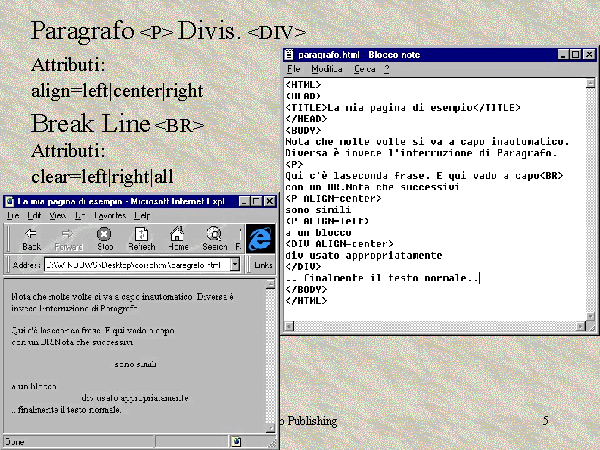Click the browser vertical scrollbar down arrow
Viewport: 600px width, 450px height.
coord(271,429)
